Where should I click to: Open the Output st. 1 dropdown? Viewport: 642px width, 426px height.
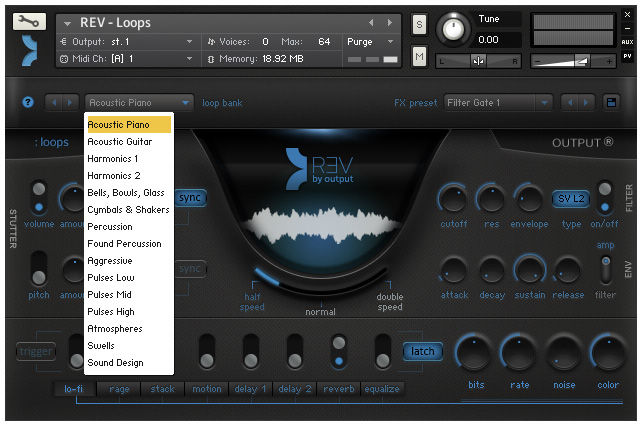[x=127, y=42]
